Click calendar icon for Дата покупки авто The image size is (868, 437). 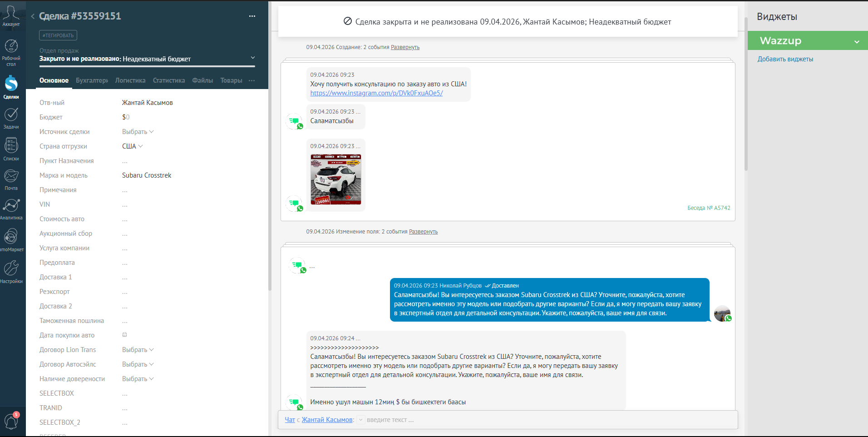124,335
